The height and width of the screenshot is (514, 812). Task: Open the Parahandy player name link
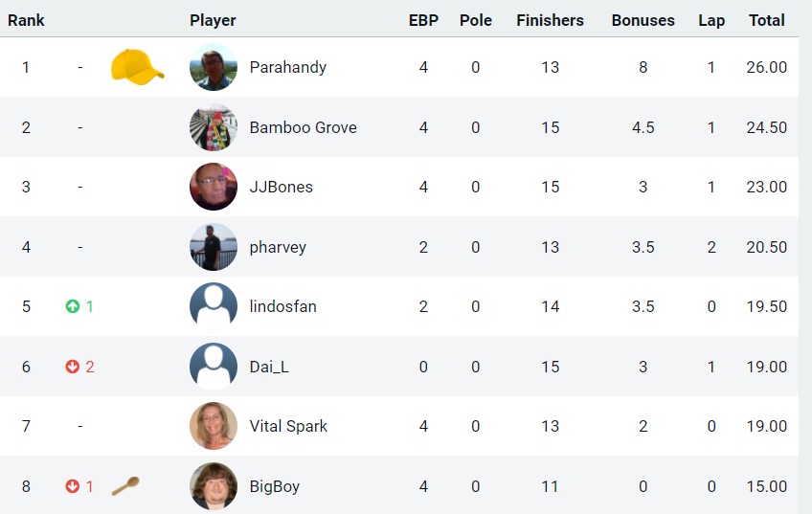pyautogui.click(x=288, y=67)
